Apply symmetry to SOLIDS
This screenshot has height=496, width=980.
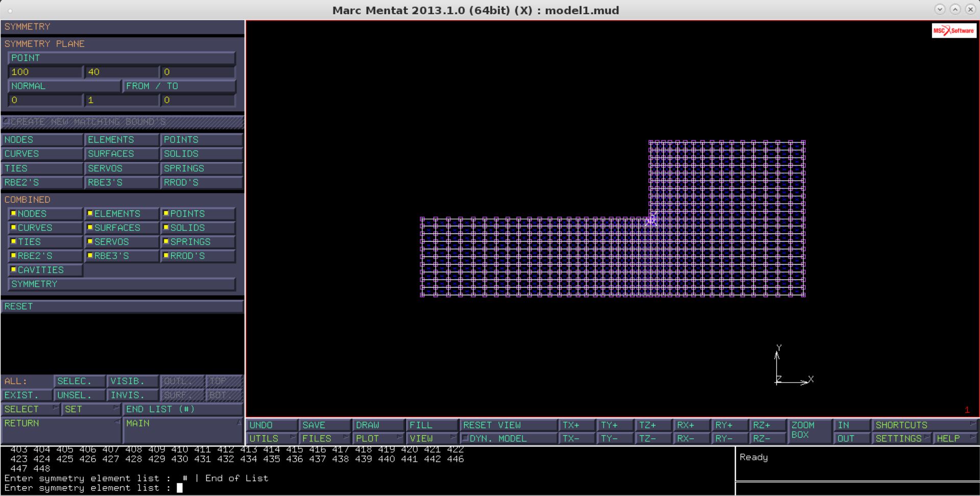202,154
